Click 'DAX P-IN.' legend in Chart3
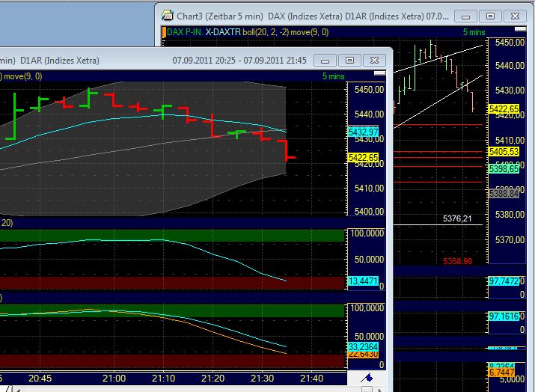Viewport: 535px width, 392px height. click(x=185, y=32)
